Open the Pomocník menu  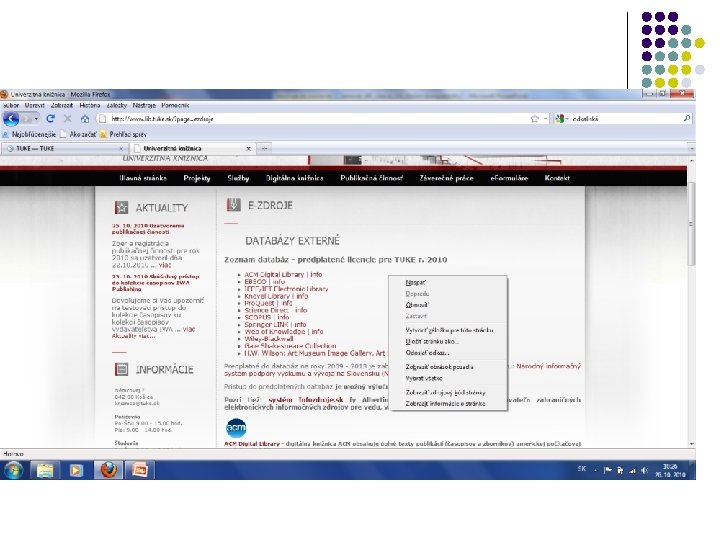tap(175, 106)
